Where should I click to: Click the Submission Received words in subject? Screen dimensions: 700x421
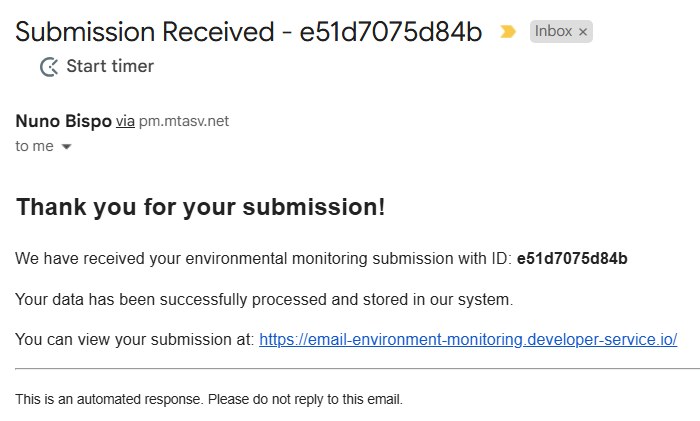(145, 32)
